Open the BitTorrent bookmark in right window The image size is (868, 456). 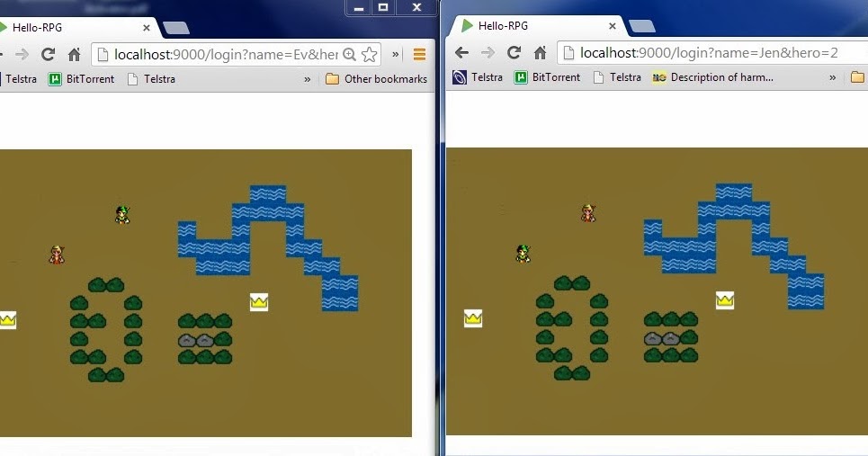coord(548,77)
